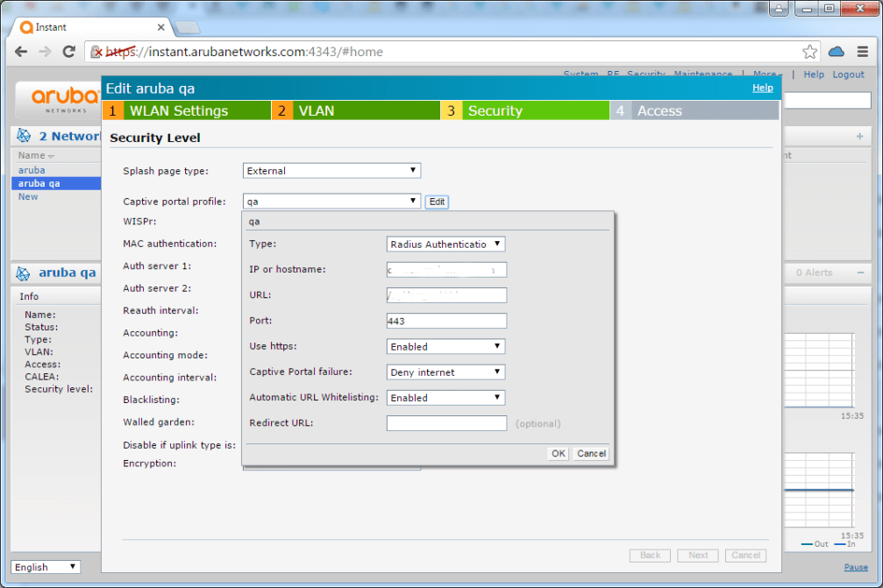Open the More menu
The image size is (883, 588).
[766, 74]
